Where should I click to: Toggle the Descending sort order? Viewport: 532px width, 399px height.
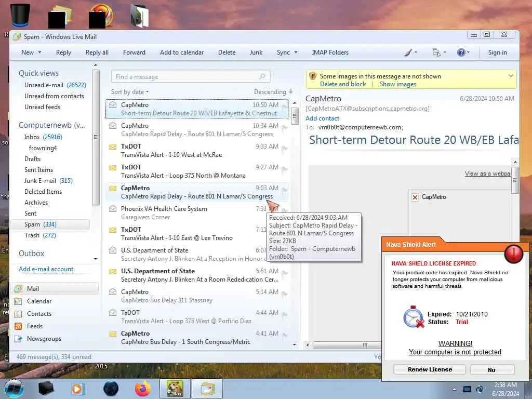(273, 92)
